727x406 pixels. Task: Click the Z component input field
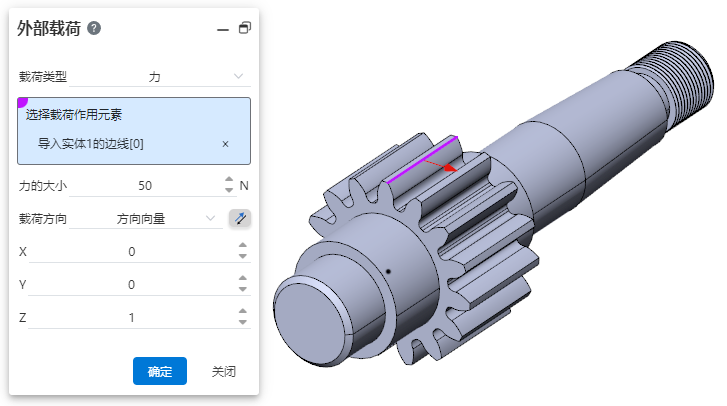[132, 318]
